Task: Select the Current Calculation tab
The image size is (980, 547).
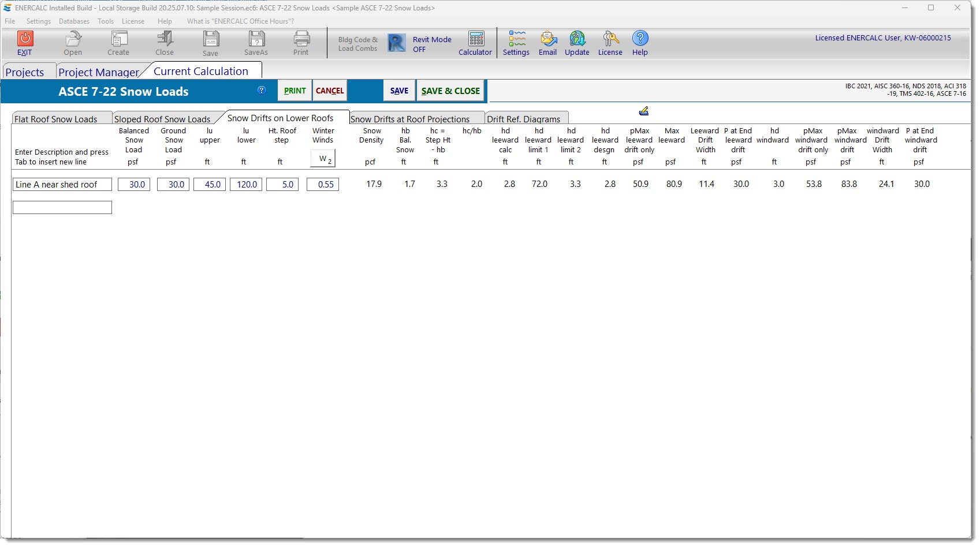Action: pos(201,71)
